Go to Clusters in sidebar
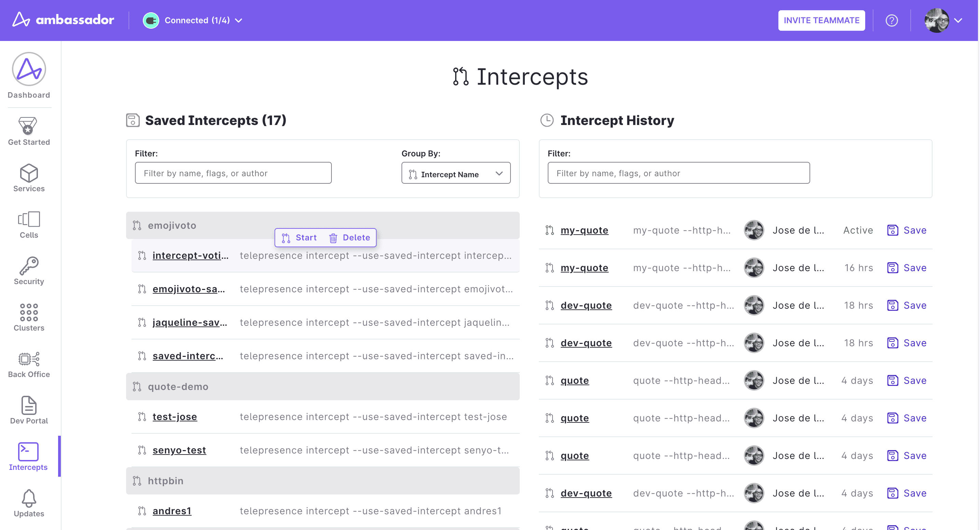Screen dimensions: 980x530 (x=29, y=317)
